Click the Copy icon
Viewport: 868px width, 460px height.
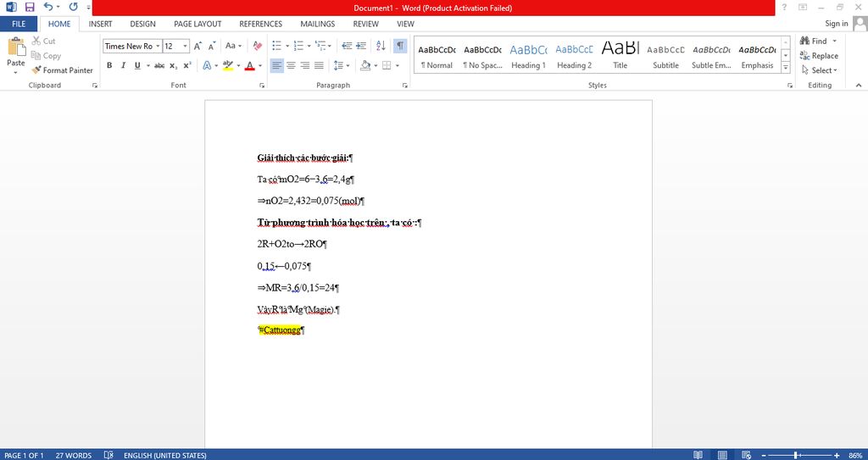point(36,55)
